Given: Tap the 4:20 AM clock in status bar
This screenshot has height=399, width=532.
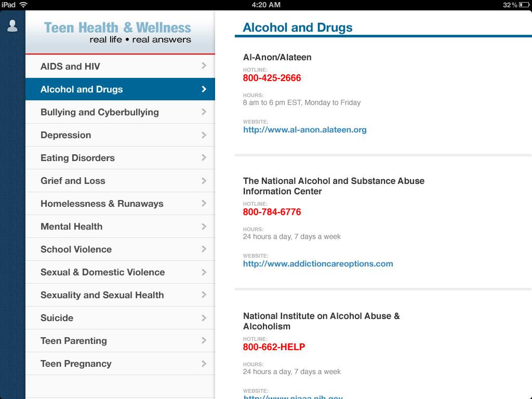Looking at the screenshot, I should pyautogui.click(x=266, y=5).
